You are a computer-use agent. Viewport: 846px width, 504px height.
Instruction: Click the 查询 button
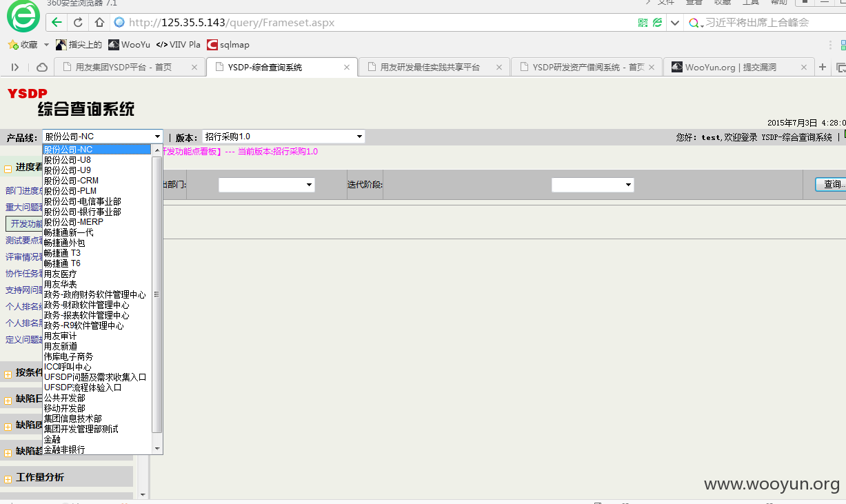830,185
